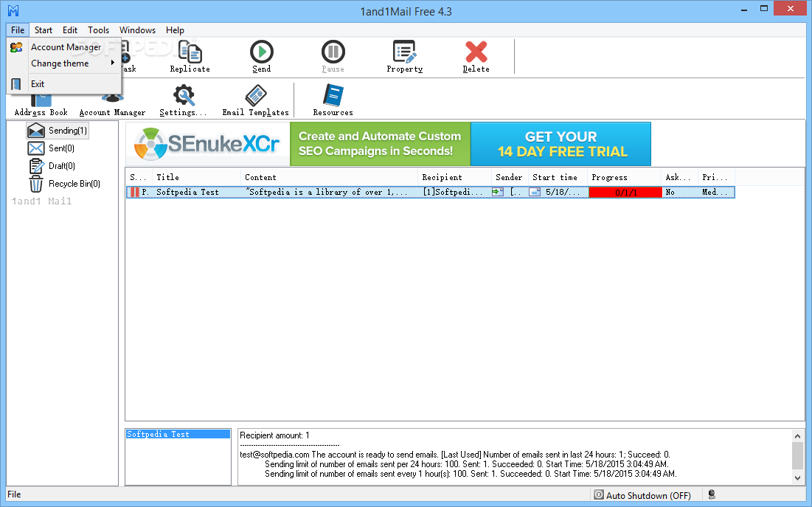Select the Recycle Bin(0) folder
Viewport: 812px width, 507px height.
(63, 184)
